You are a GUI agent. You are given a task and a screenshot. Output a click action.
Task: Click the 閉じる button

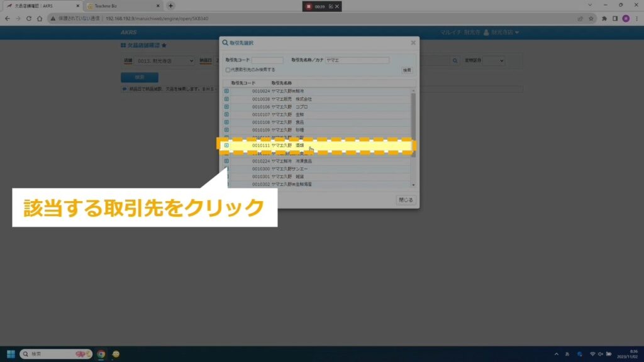[x=406, y=200]
